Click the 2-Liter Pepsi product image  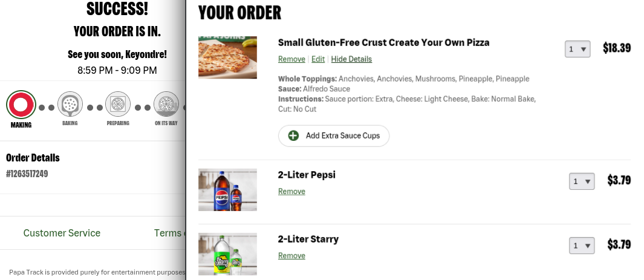(x=227, y=189)
